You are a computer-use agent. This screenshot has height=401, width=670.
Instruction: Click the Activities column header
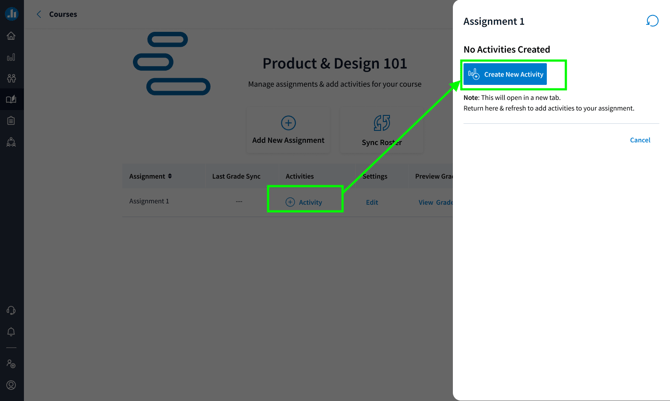[x=300, y=176]
